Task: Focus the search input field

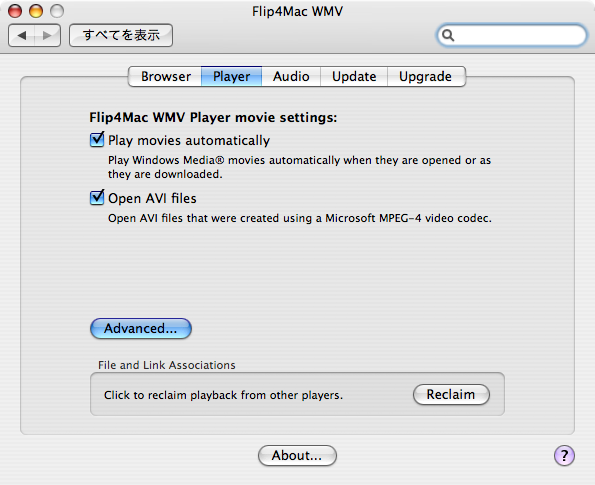Action: coord(512,35)
